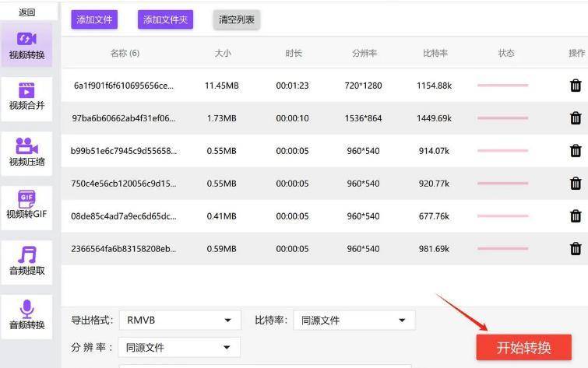Delete the 750c4e56cb120056c9d15 video entry
This screenshot has height=368, width=588.
click(x=576, y=184)
